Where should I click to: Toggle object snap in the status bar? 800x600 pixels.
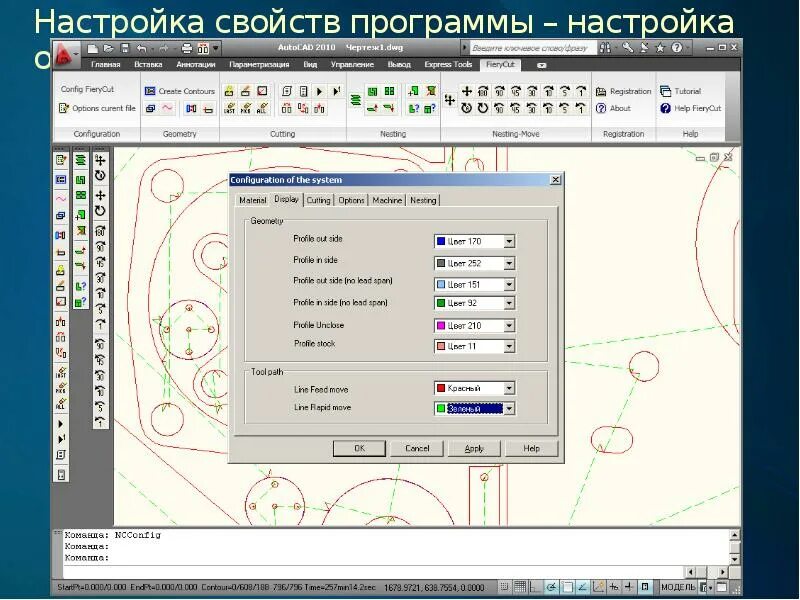coord(567,587)
